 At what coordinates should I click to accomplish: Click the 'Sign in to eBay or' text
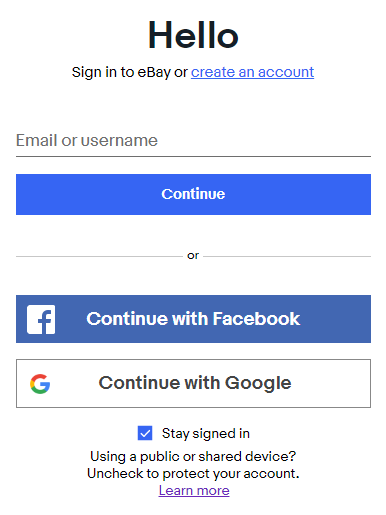[130, 72]
